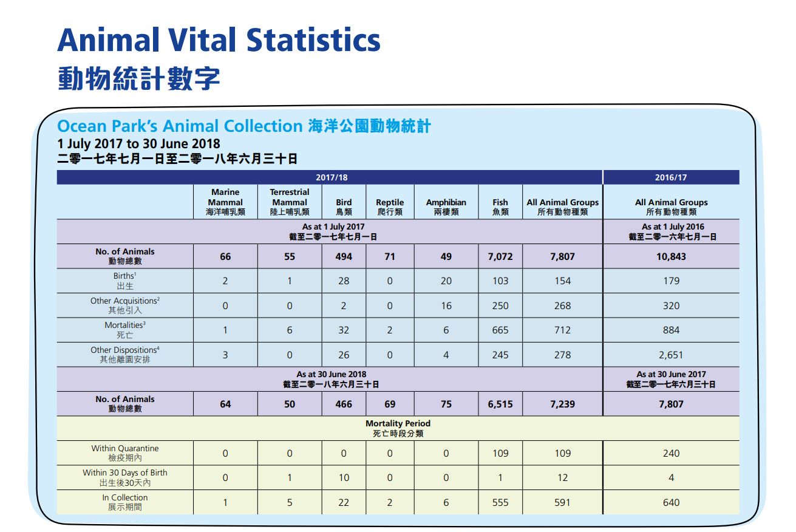Image resolution: width=796 pixels, height=532 pixels.
Task: Click the 'Animal Vital Statistics' page title
Action: click(219, 40)
